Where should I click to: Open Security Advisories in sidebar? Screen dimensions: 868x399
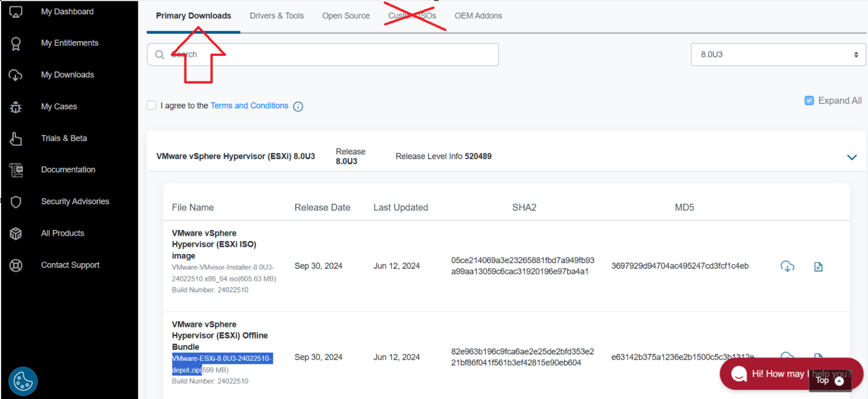pyautogui.click(x=75, y=201)
